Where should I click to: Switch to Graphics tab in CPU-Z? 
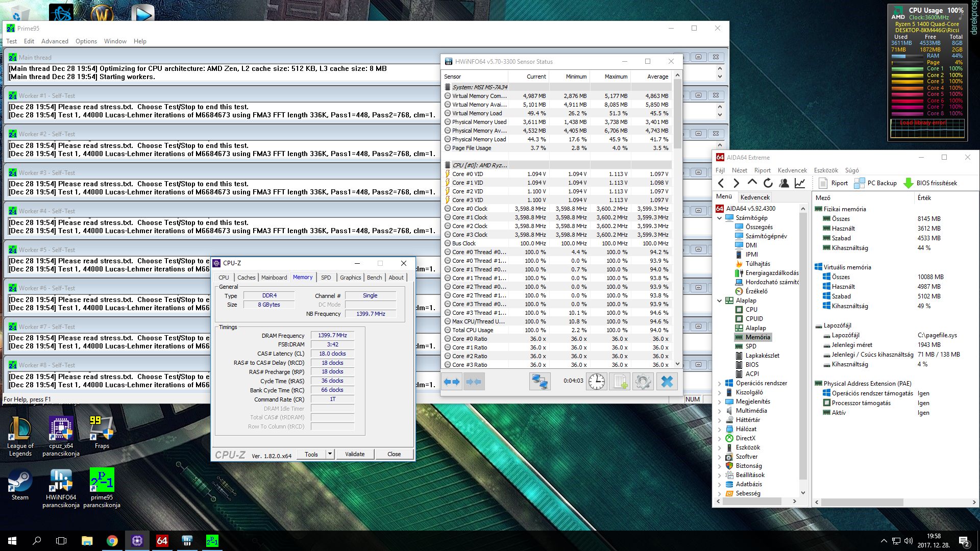click(351, 278)
